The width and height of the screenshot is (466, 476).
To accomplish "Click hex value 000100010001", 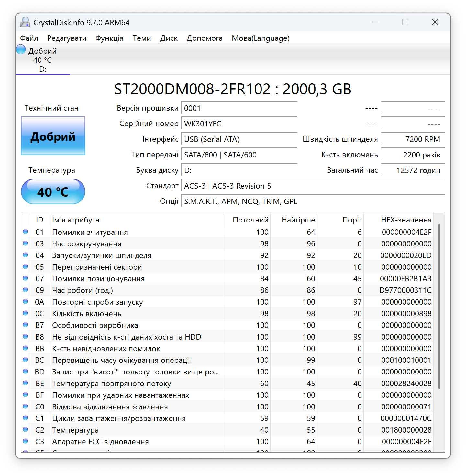I will pyautogui.click(x=406, y=360).
